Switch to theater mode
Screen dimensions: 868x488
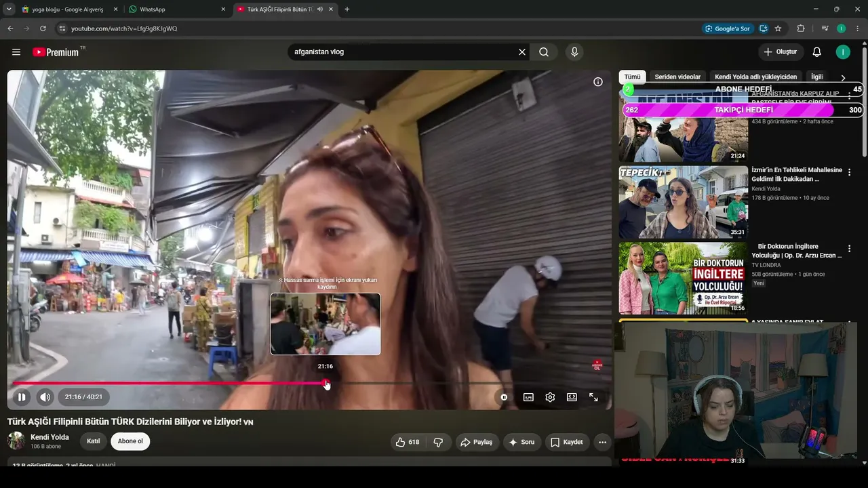(572, 397)
